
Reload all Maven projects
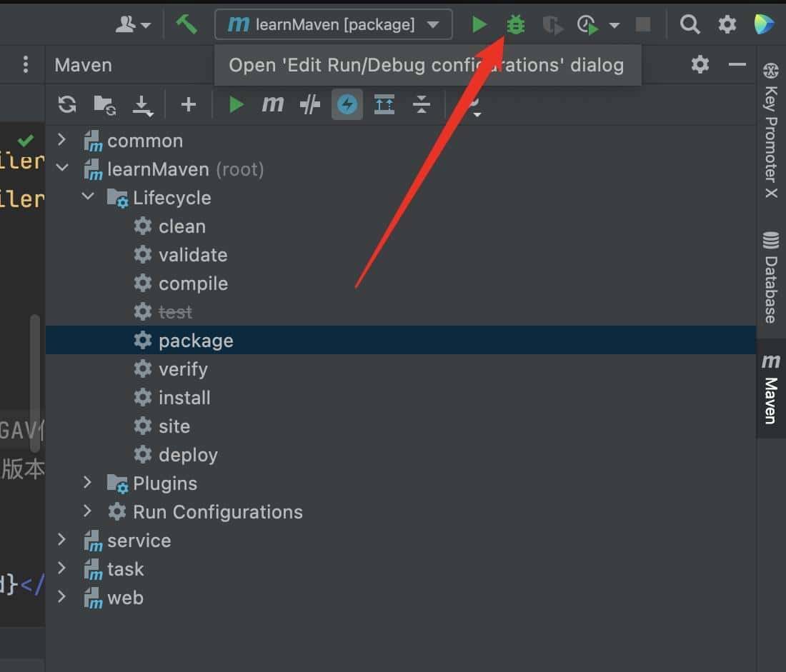point(67,105)
